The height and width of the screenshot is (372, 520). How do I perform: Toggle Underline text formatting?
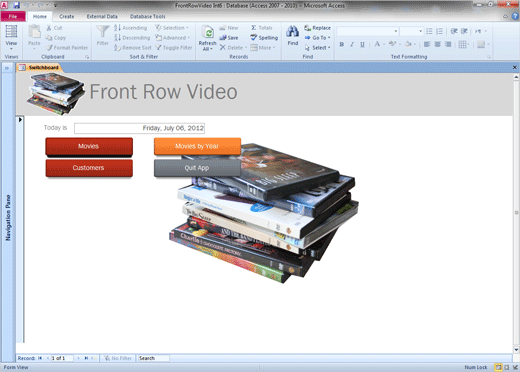[362, 44]
